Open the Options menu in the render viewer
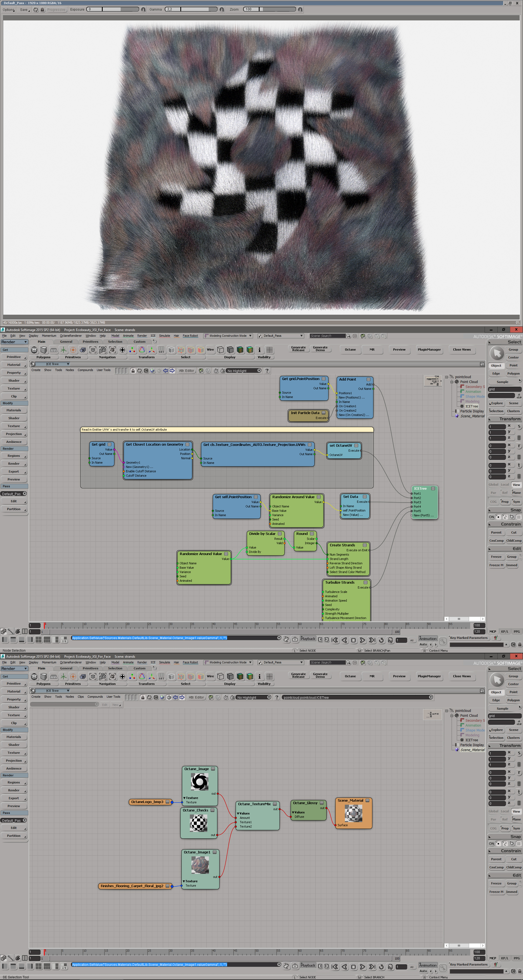 [x=9, y=10]
